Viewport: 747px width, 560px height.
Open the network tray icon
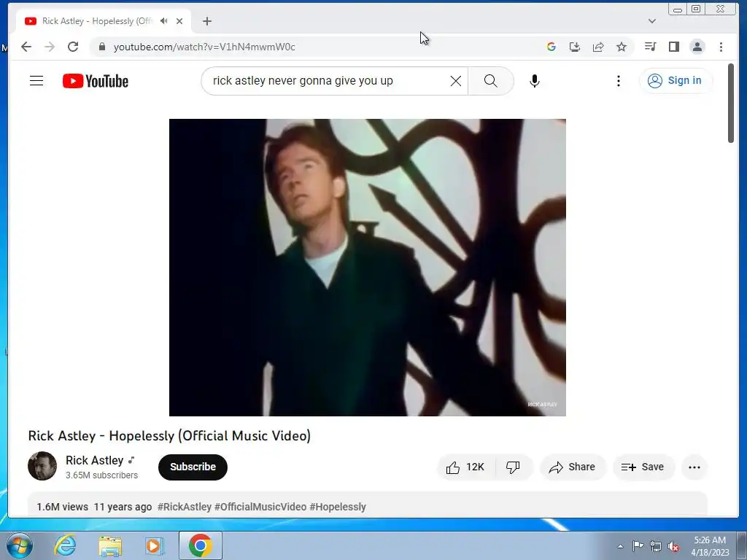(656, 546)
